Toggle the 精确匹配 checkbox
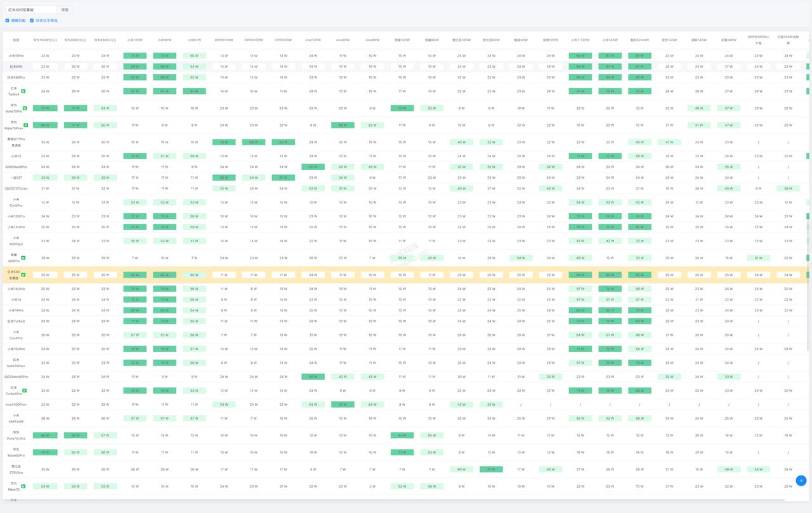Screen dimensions: 812x513 [x=8, y=20]
